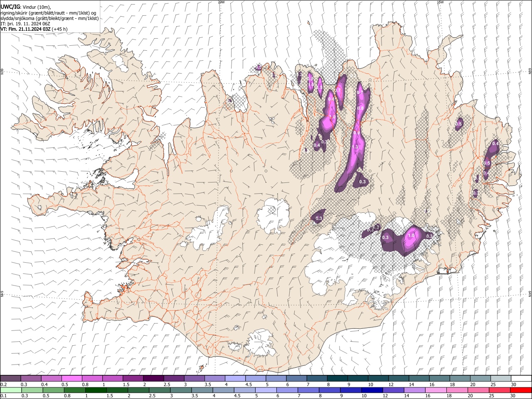Click the init time 'IT: þri. 19. 11. 2024 06Z'
This screenshot has height=399, width=532.
[x=25, y=24]
